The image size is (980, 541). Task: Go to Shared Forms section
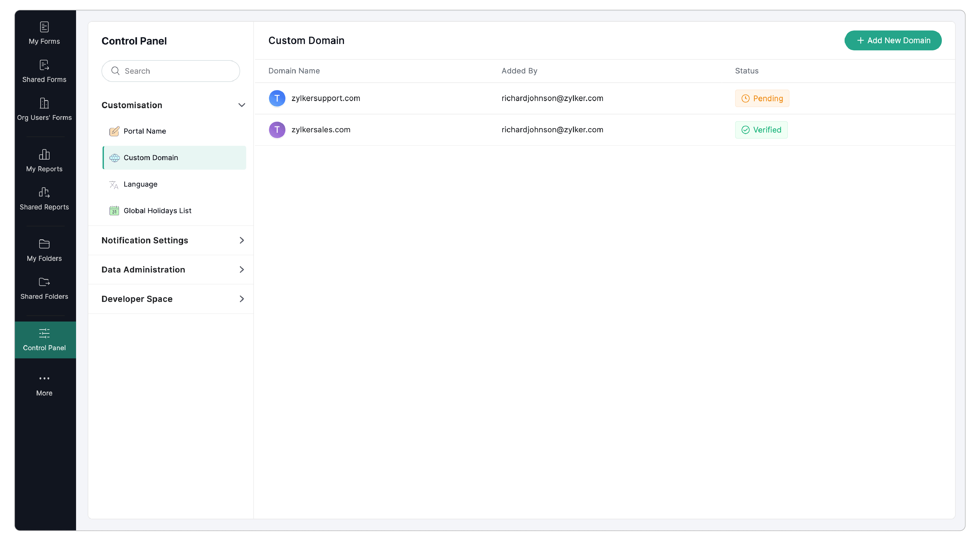[x=44, y=71]
